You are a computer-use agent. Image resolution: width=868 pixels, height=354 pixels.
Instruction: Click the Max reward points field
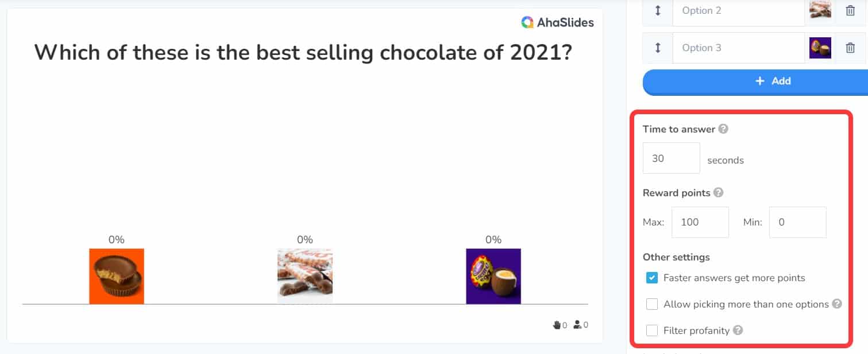pos(700,222)
